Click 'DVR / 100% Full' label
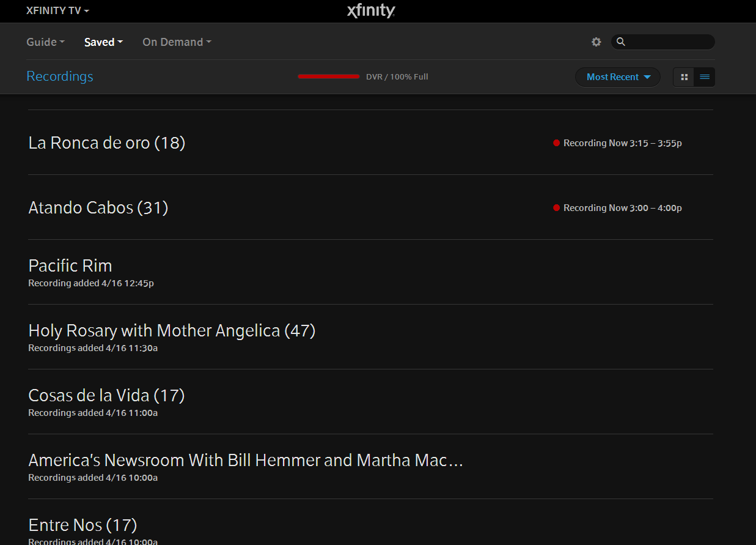Screen dimensions: 756x545 tap(397, 77)
